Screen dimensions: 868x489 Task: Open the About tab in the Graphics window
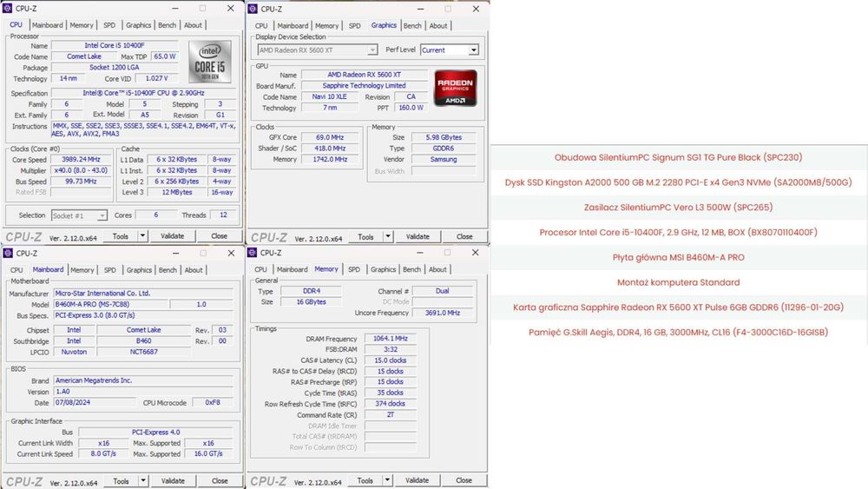pyautogui.click(x=438, y=25)
